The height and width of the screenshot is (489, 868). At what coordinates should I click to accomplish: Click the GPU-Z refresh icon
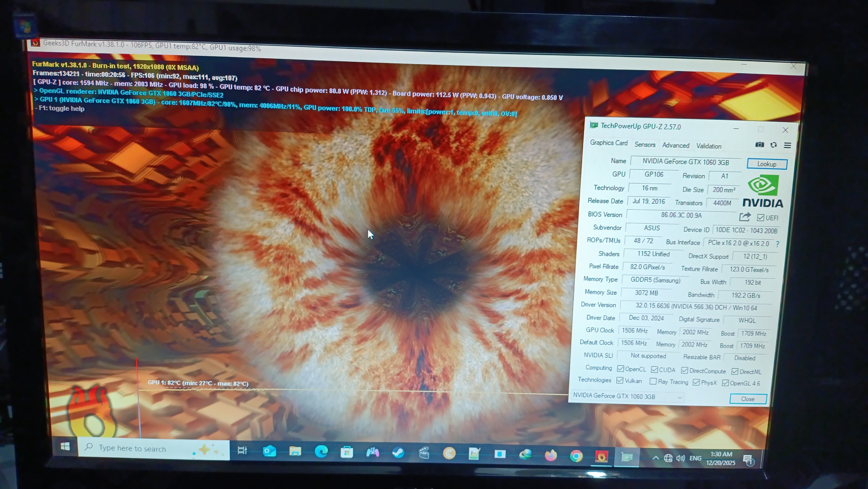point(773,145)
